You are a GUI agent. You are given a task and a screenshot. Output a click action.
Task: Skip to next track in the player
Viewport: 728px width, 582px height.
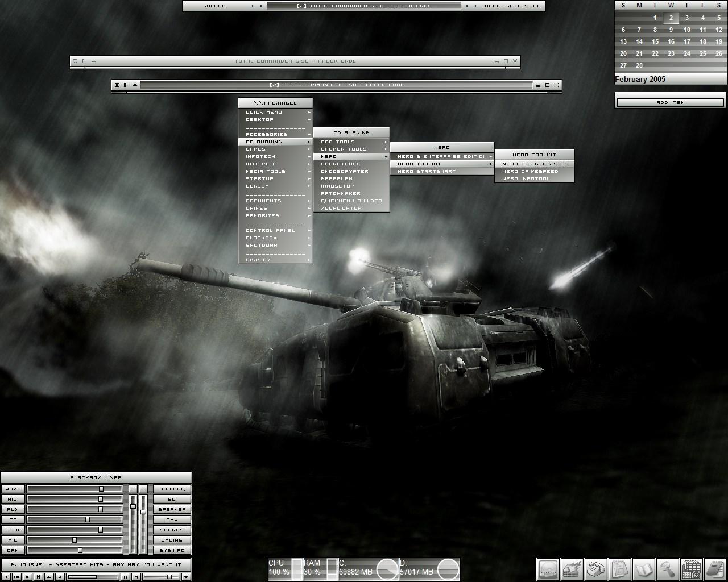point(38,577)
